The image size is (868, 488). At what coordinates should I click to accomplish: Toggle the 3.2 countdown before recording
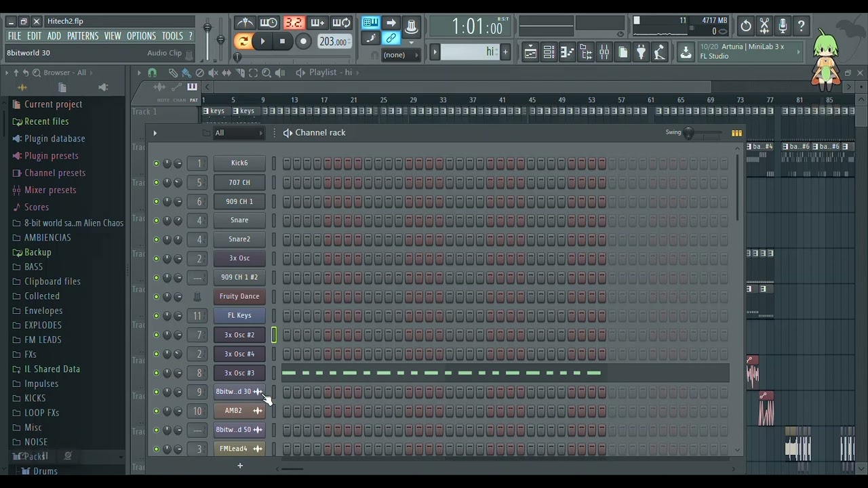pyautogui.click(x=293, y=23)
